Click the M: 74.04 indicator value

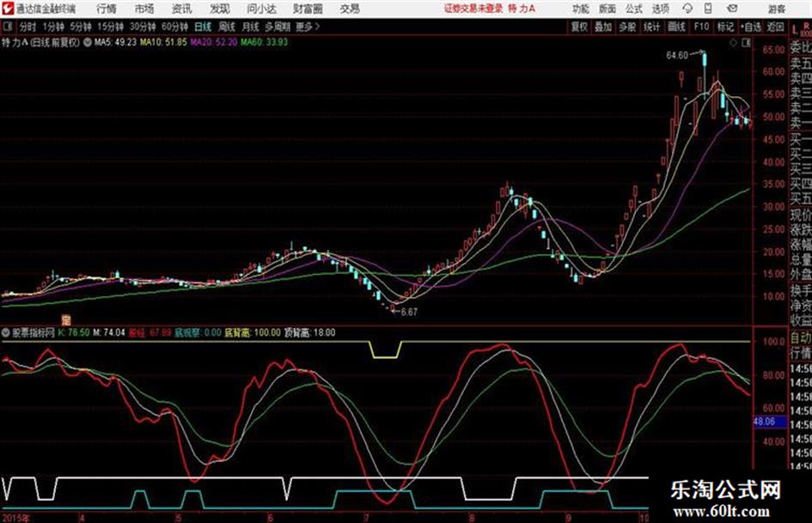(109, 333)
